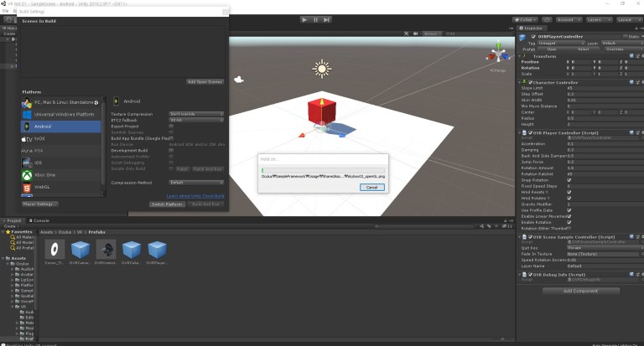
Task: Select the first prefab thumbnail in Assets
Action: (x=55, y=249)
